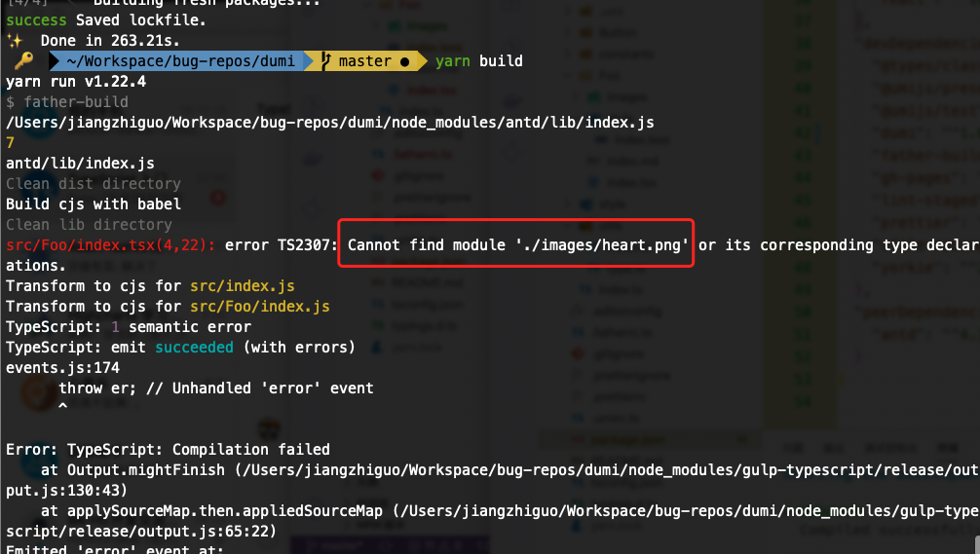Viewport: 980px width, 554px height.
Task: Click the 'script/release/output.js:65:22)' line
Action: (x=141, y=532)
